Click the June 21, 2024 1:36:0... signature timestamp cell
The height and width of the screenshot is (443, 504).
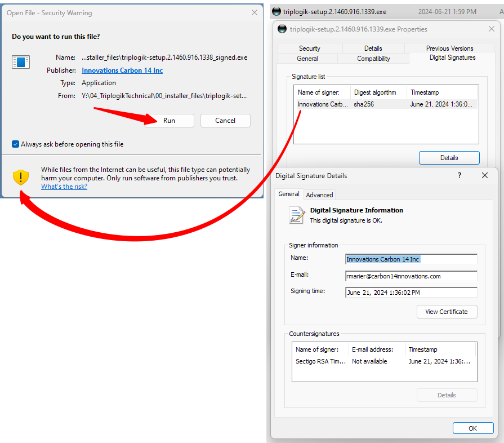tap(441, 104)
